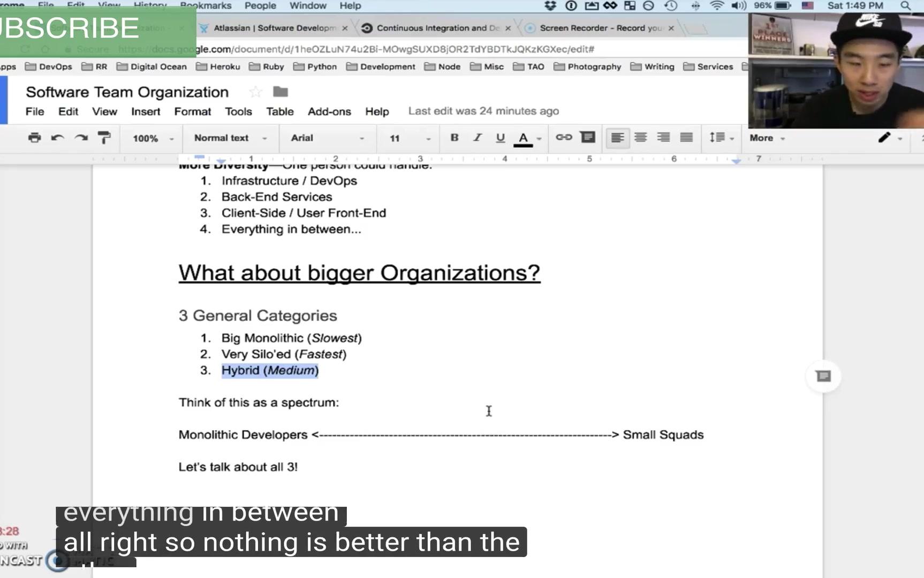The height and width of the screenshot is (578, 924).
Task: Click the Wi-Fi icon in menu bar
Action: point(716,6)
